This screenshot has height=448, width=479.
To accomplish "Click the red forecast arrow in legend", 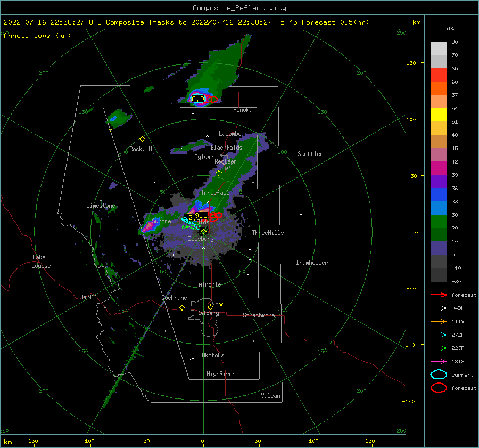I will [x=439, y=295].
